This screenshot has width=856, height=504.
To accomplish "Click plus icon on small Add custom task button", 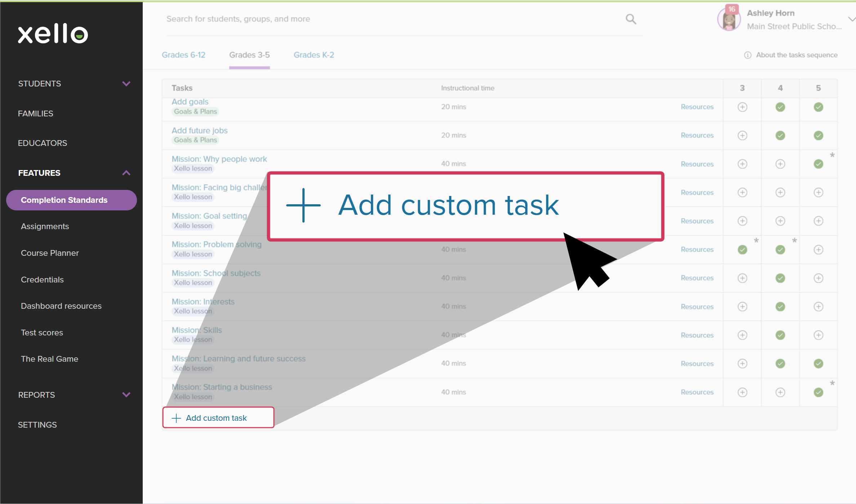I will 176,418.
